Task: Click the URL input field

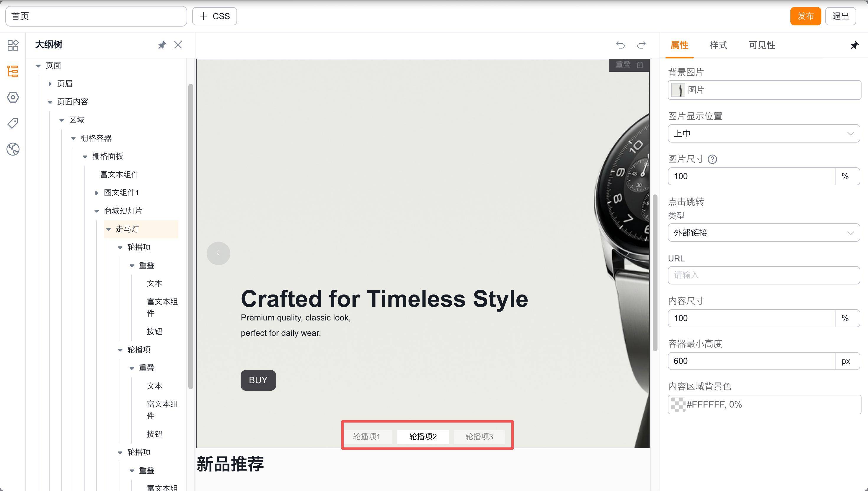Action: coord(763,275)
